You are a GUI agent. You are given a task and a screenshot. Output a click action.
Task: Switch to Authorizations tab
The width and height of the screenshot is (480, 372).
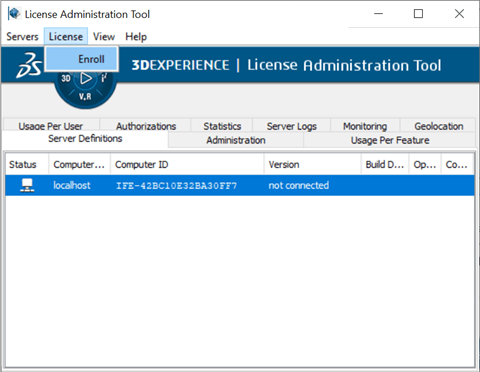click(146, 126)
